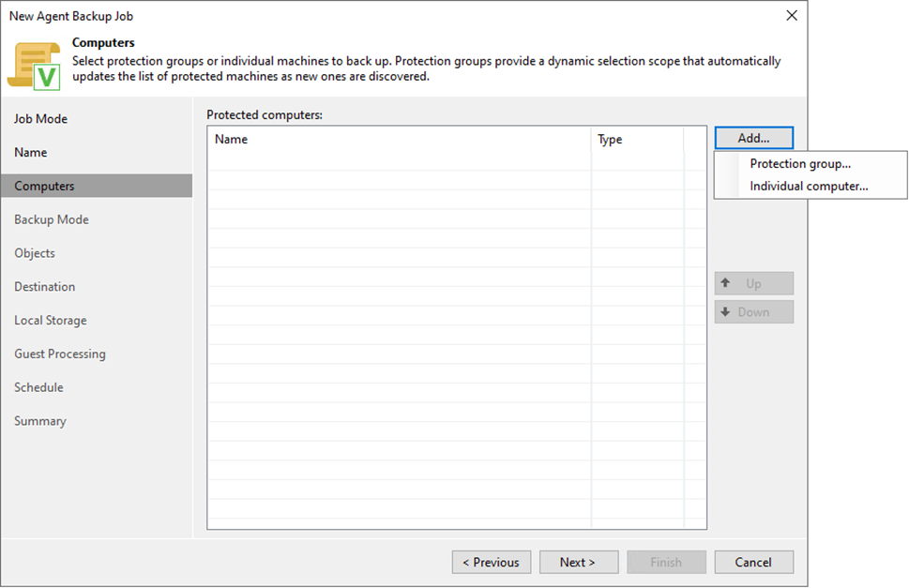Click the Next > button
Viewport: 909px width, 588px height.
coord(578,563)
